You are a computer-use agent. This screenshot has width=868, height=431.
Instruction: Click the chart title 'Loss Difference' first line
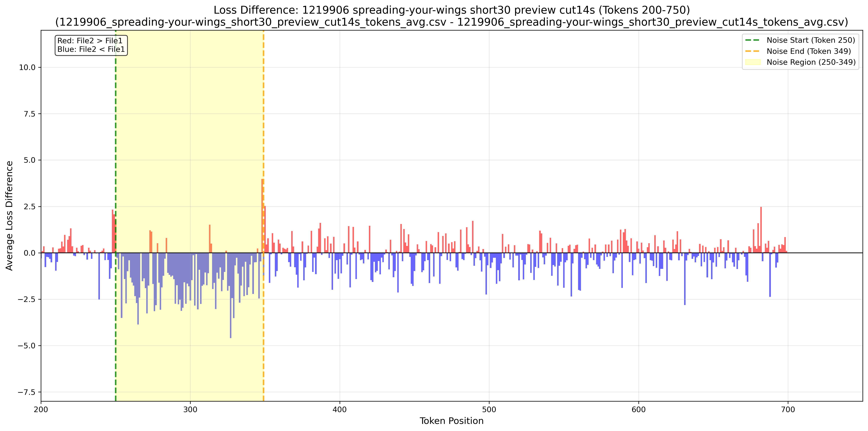(x=451, y=10)
